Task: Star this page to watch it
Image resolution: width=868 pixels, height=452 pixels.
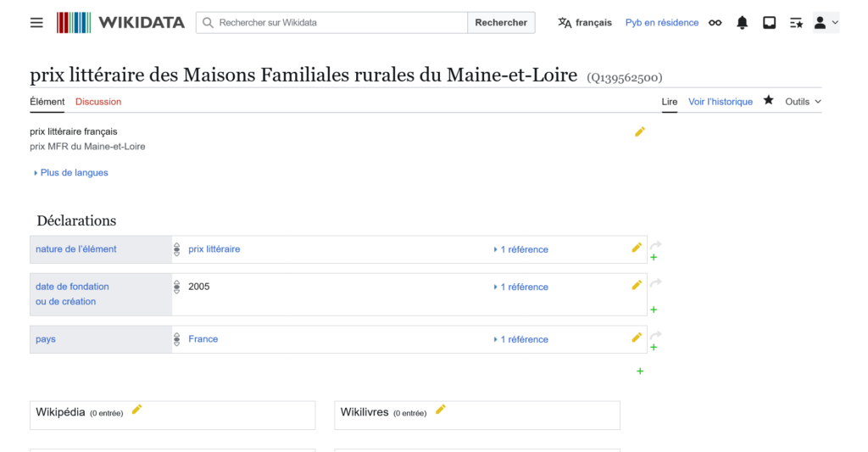Action: coord(769,101)
